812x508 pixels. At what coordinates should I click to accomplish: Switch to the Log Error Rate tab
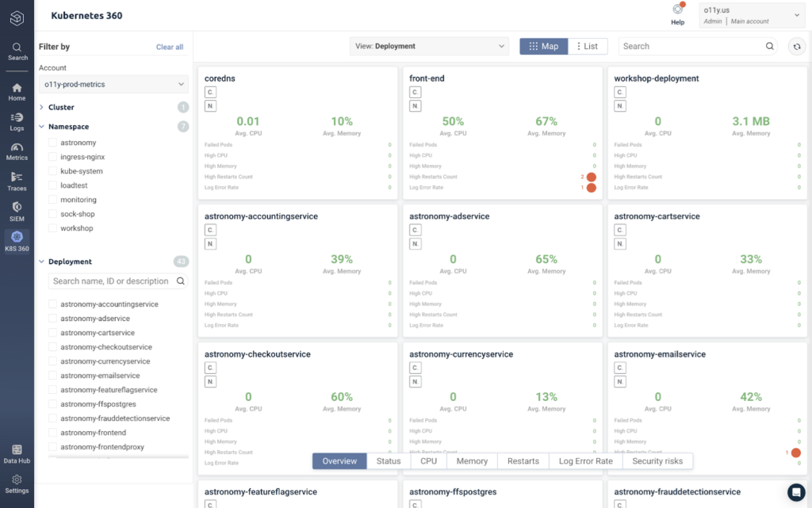point(586,461)
